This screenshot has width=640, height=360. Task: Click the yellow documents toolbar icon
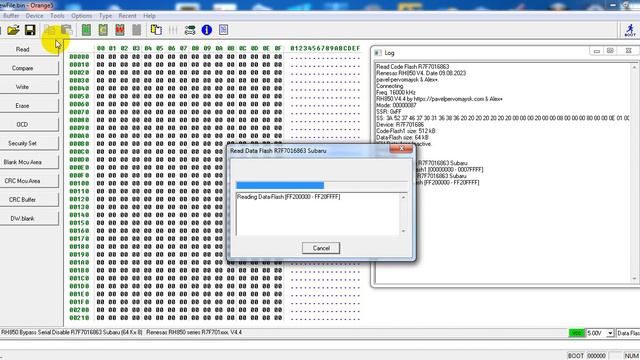pyautogui.click(x=156, y=30)
